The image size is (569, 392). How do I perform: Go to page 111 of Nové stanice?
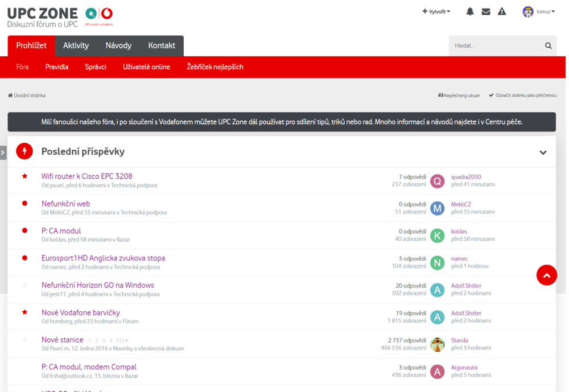tap(120, 340)
